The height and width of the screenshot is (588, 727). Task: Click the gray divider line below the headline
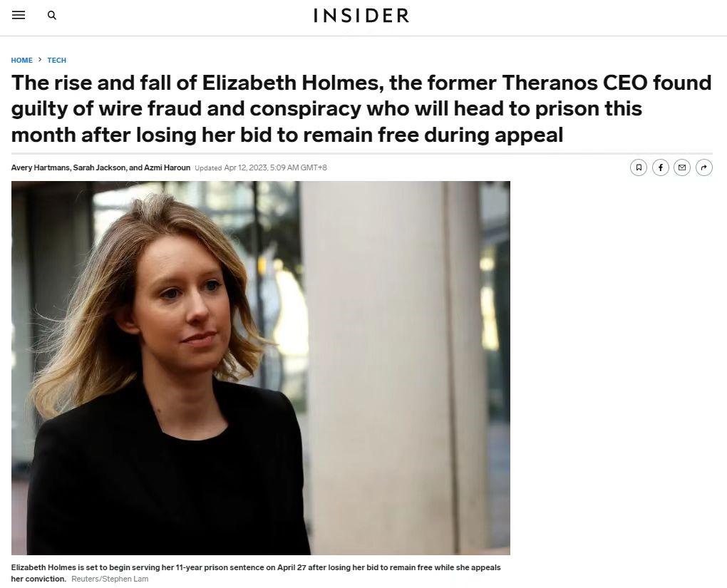[361, 153]
